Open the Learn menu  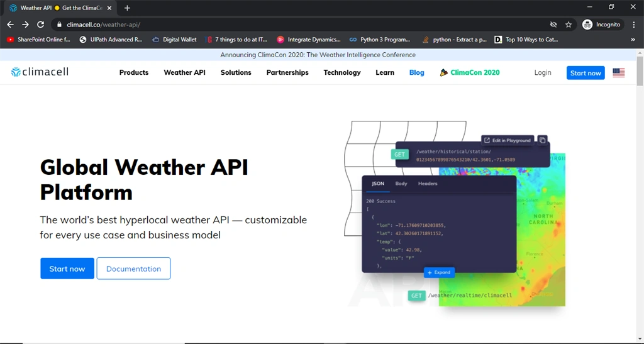(385, 73)
